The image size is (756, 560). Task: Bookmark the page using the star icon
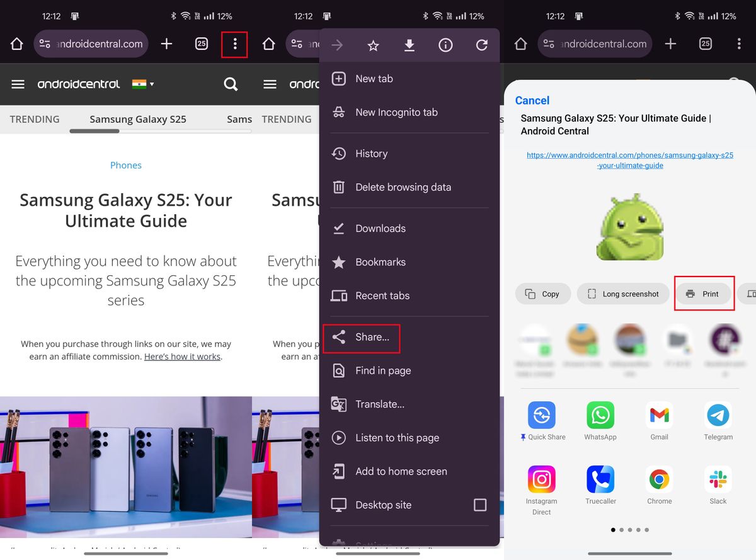pyautogui.click(x=373, y=45)
